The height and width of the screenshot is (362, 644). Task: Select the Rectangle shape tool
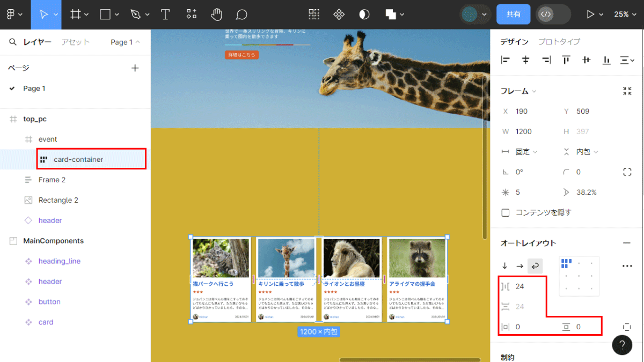pos(105,14)
